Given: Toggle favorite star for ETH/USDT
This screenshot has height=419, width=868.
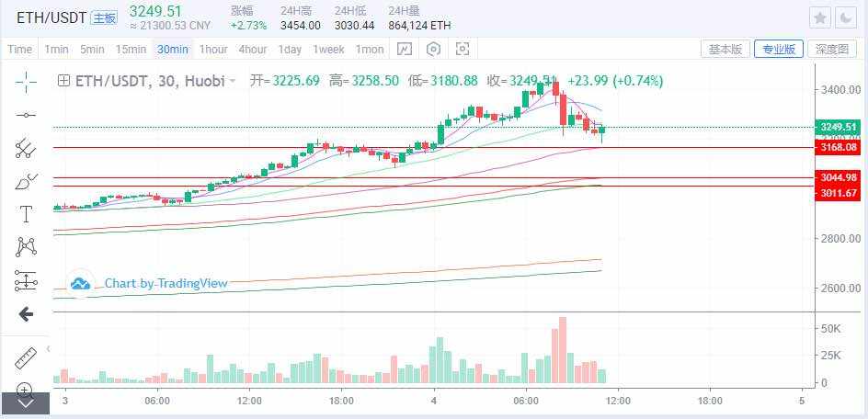Looking at the screenshot, I should [820, 18].
